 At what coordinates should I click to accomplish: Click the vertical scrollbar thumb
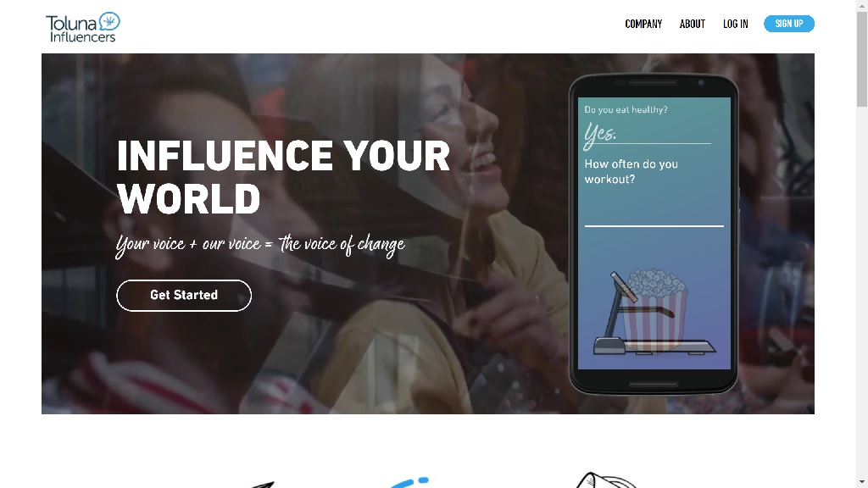(862, 58)
